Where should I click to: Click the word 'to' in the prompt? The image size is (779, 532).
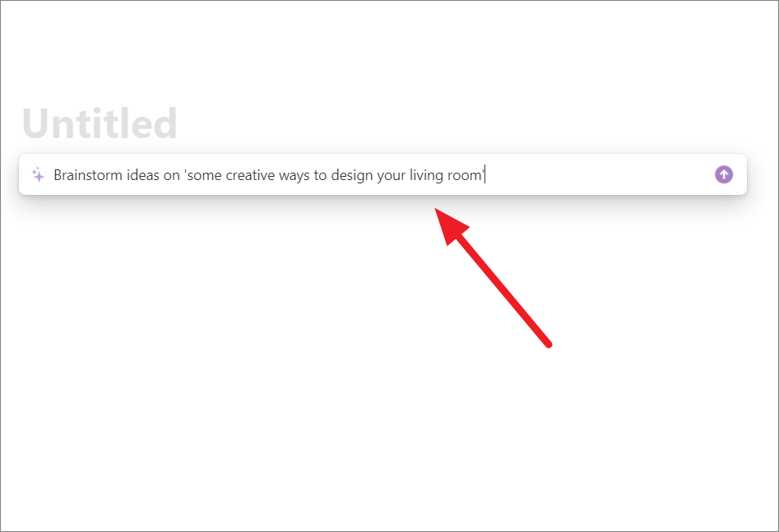(320, 175)
